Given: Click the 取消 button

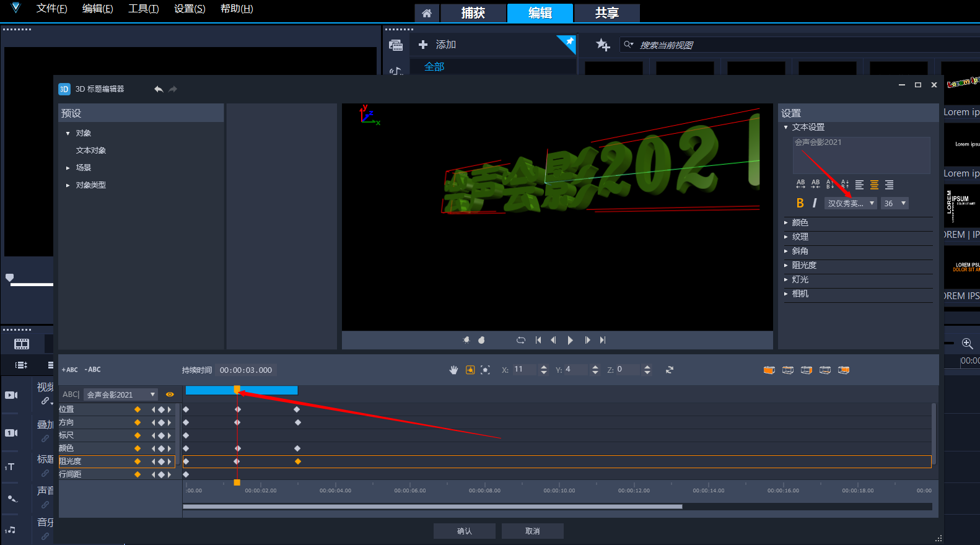Looking at the screenshot, I should coord(532,531).
